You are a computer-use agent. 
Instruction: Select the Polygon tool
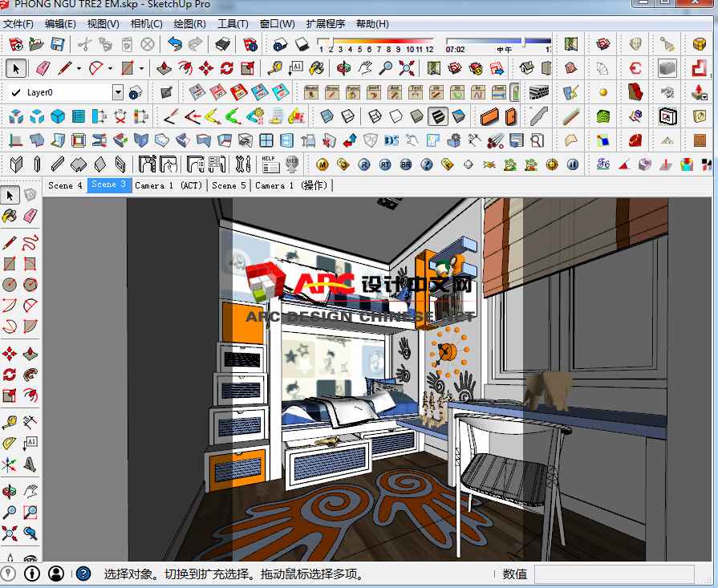(30, 285)
